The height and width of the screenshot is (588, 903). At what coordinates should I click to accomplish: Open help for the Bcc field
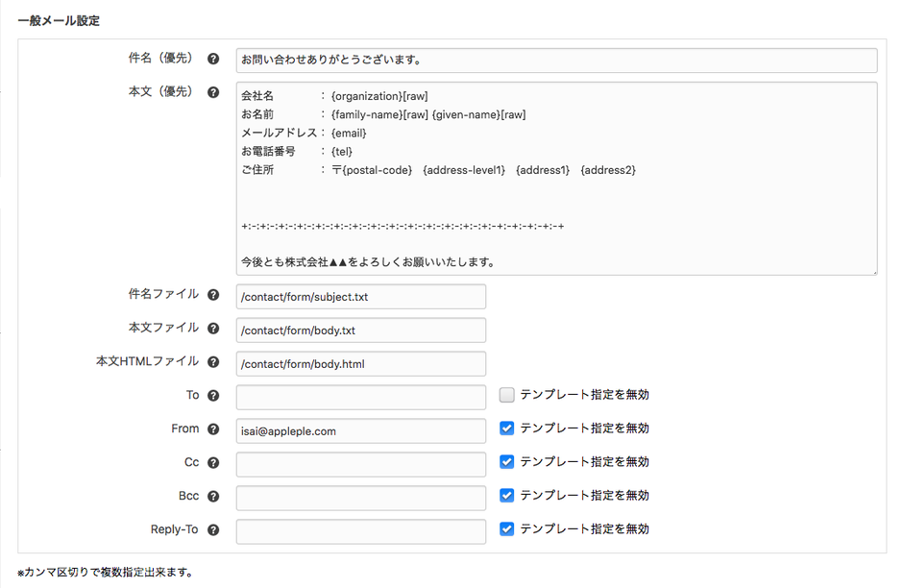coord(212,496)
